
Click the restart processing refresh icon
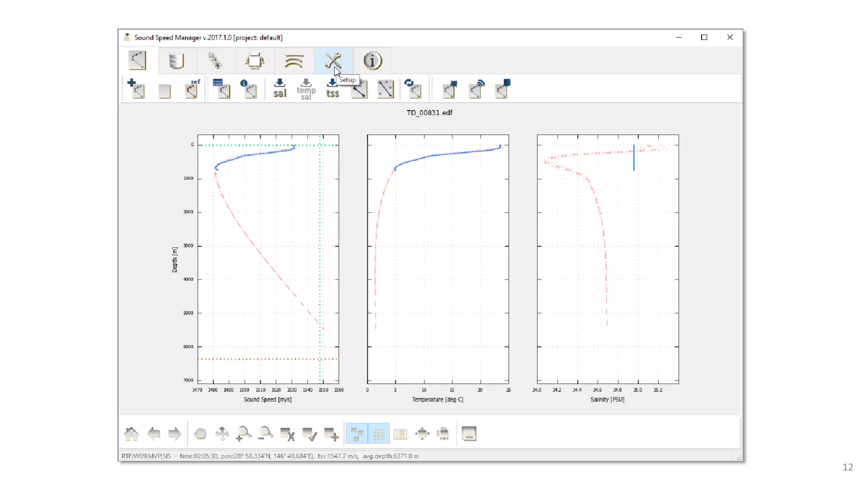point(412,88)
